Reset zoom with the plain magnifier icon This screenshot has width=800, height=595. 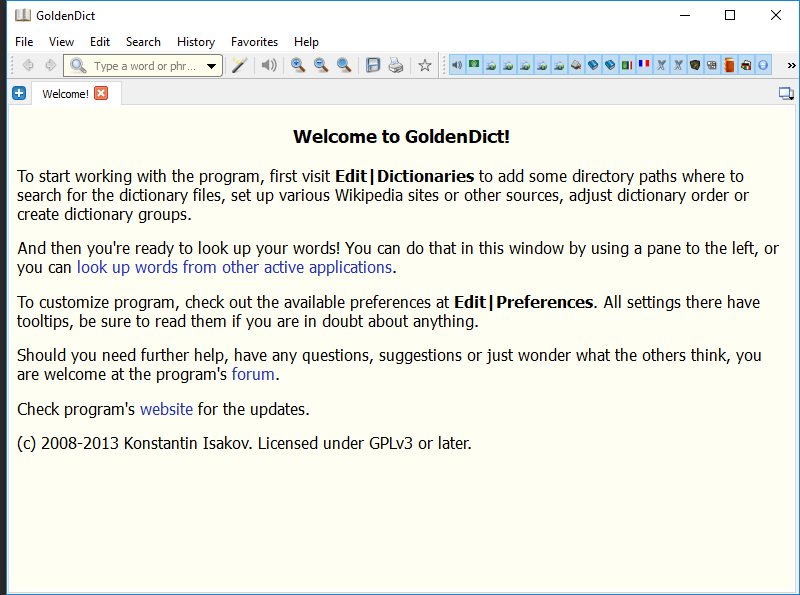[344, 64]
